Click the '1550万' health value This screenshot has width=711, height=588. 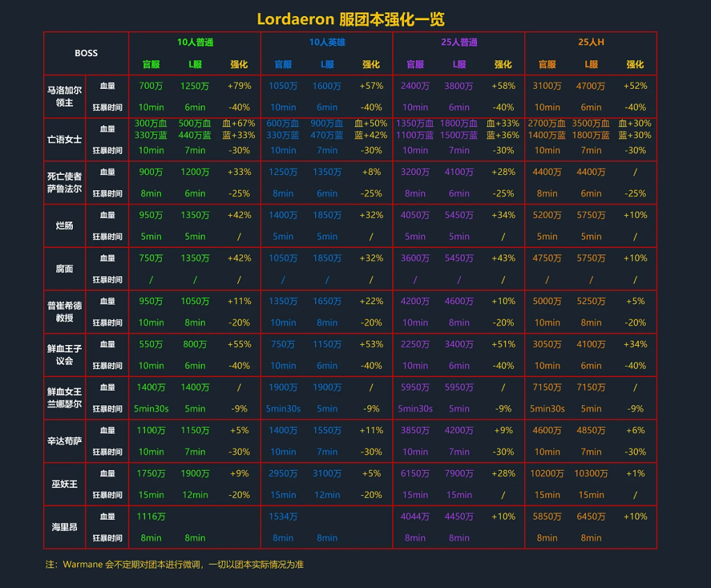327,430
